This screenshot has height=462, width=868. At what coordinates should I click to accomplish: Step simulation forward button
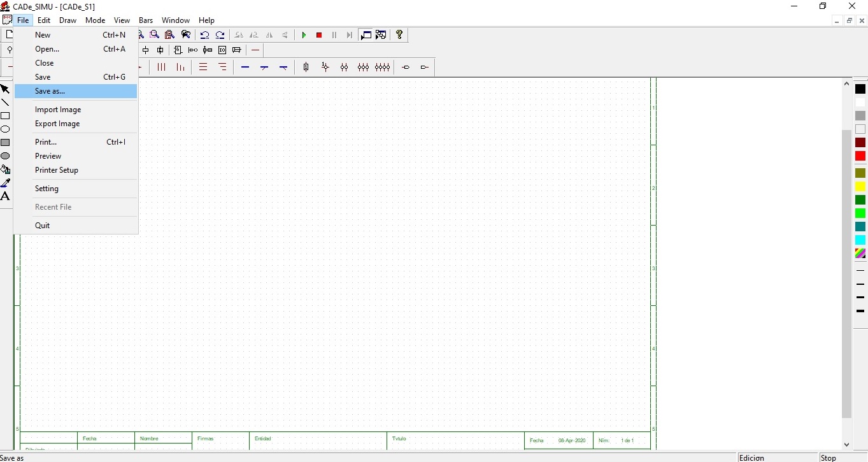(350, 35)
